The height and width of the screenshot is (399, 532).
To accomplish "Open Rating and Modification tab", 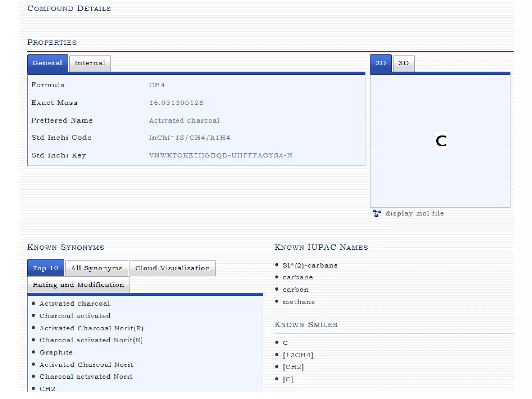I will 78,285.
